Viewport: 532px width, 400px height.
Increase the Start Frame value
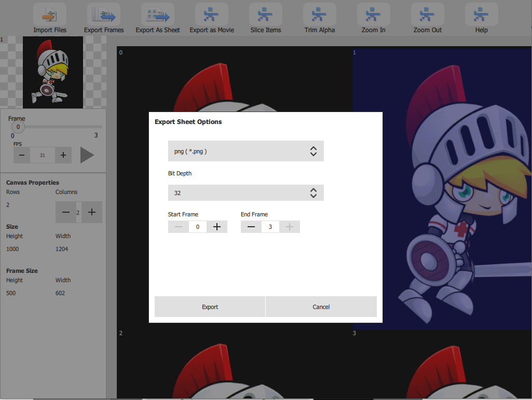click(217, 227)
